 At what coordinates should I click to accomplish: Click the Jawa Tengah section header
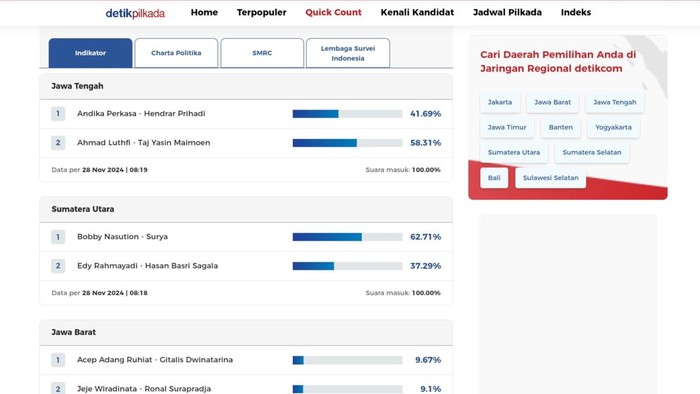[246, 86]
